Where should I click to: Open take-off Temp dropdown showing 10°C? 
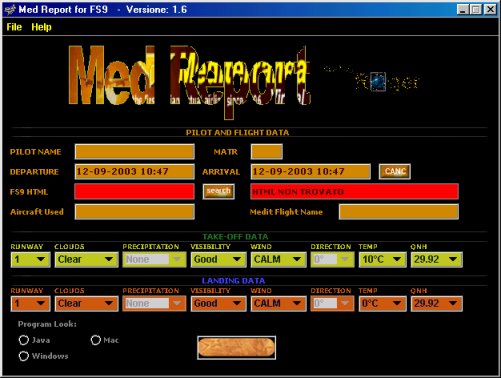382,260
